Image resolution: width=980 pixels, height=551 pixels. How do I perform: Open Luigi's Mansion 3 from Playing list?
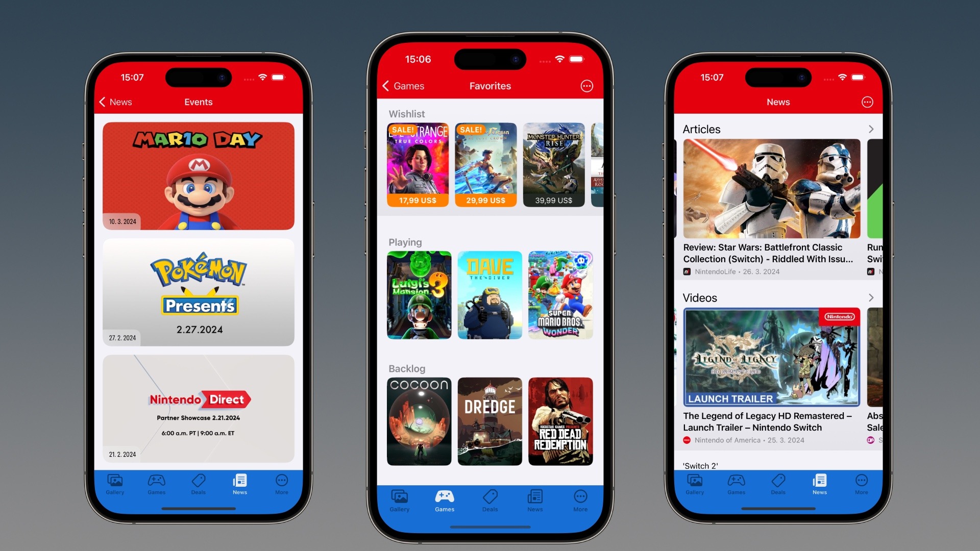pos(419,295)
